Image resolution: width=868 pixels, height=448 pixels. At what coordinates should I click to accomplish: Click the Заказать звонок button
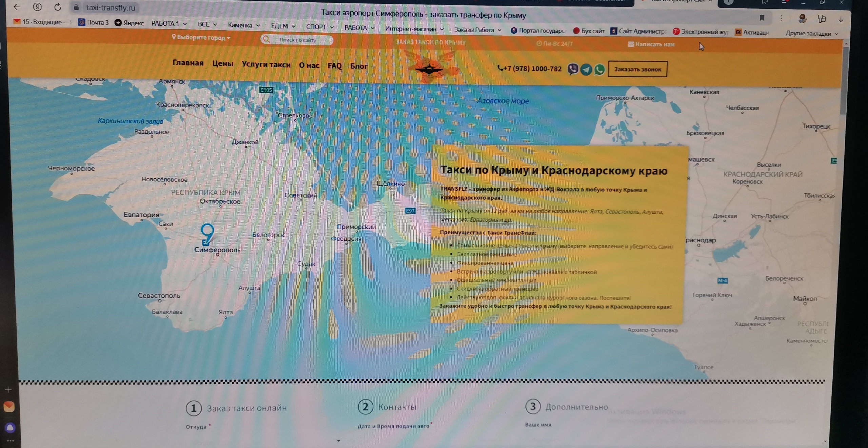coord(637,69)
